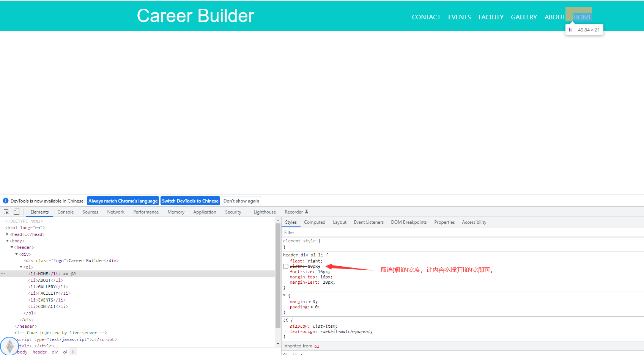Select the div class logo node
The height and width of the screenshot is (355, 644).
(x=71, y=261)
